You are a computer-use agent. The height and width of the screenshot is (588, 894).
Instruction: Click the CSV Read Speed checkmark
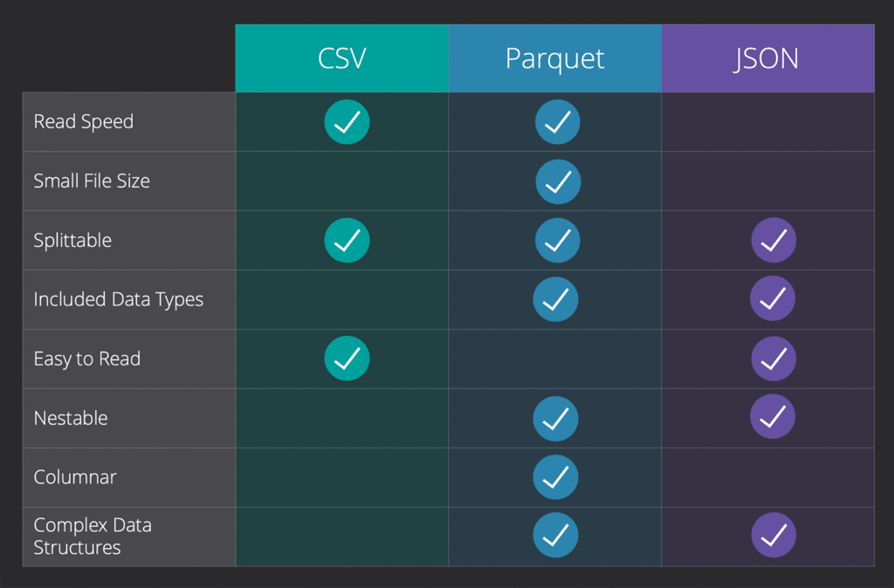[347, 122]
